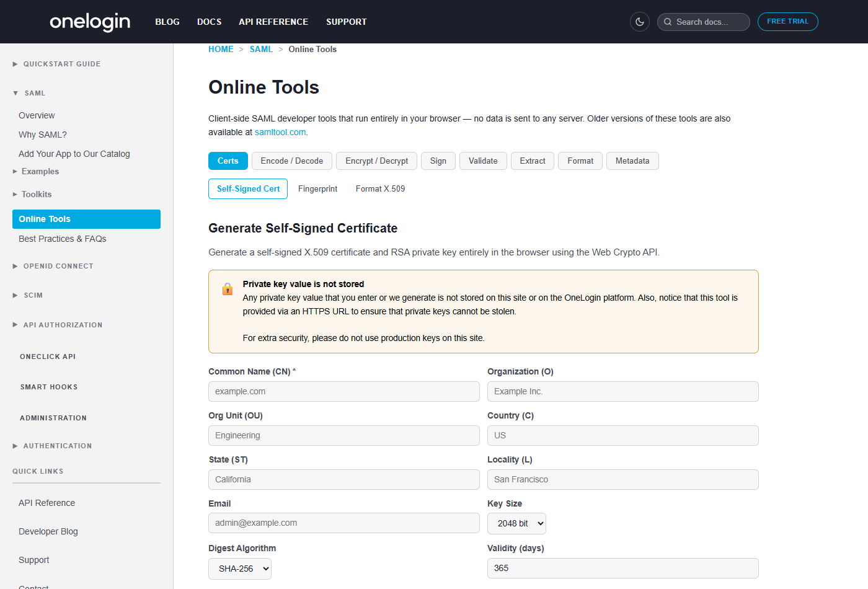
Task: Open Developer Blog quick link
Action: tap(48, 531)
